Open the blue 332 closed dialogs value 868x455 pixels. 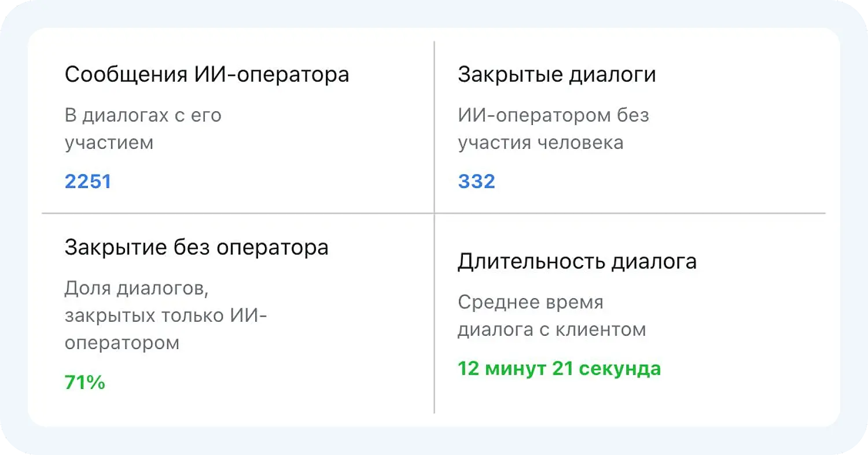[476, 182]
